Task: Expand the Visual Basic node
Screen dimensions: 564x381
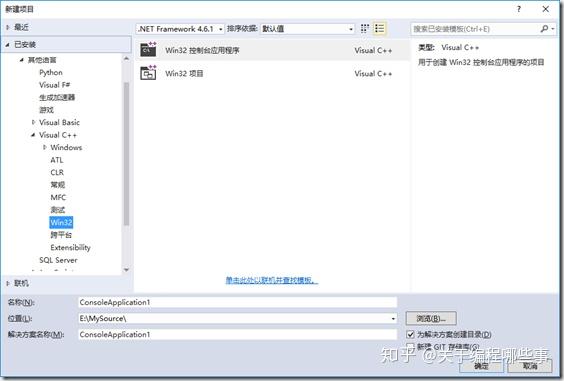Action: click(x=33, y=122)
